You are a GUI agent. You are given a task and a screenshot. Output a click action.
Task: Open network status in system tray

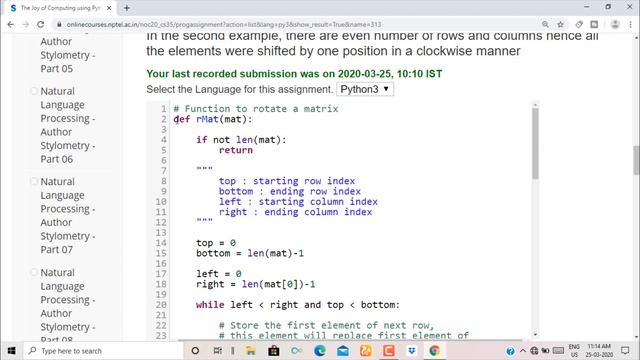534,351
